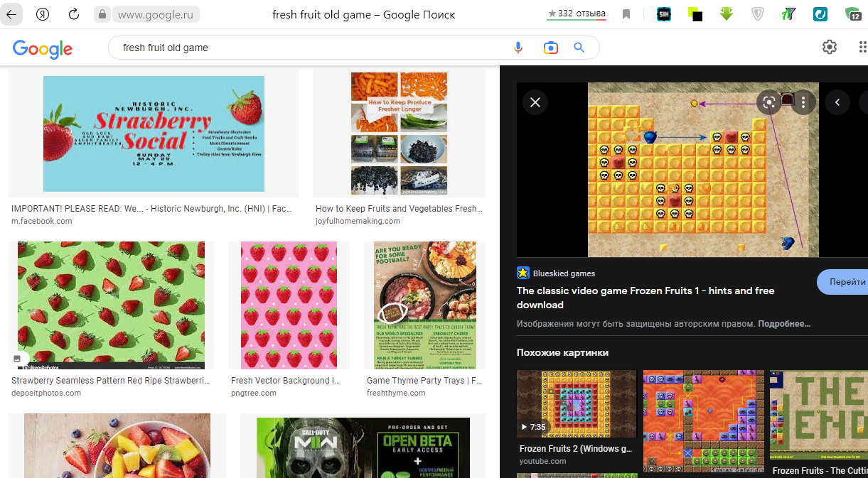Open 'Frozen Fruits - The Cutti...' link
The width and height of the screenshot is (868, 478).
[x=820, y=471]
